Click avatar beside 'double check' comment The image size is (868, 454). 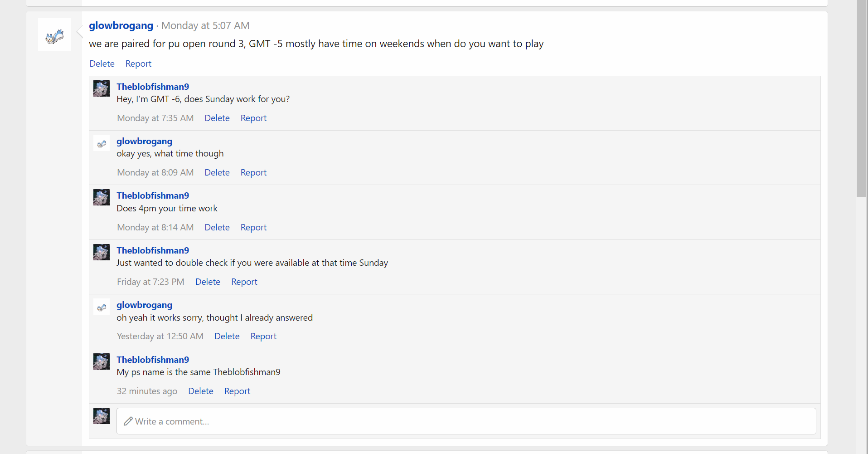click(102, 252)
